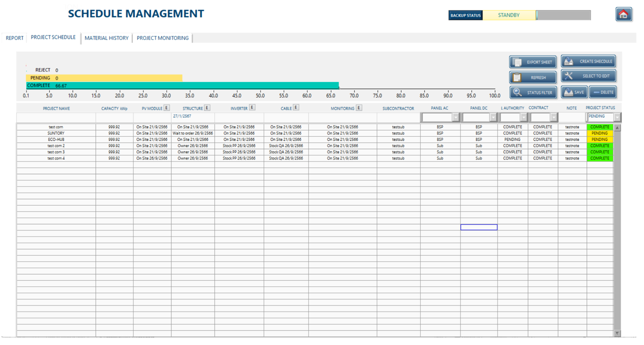Click the Standby backup status field
Viewport: 644px width, 345px height.
pyautogui.click(x=509, y=15)
